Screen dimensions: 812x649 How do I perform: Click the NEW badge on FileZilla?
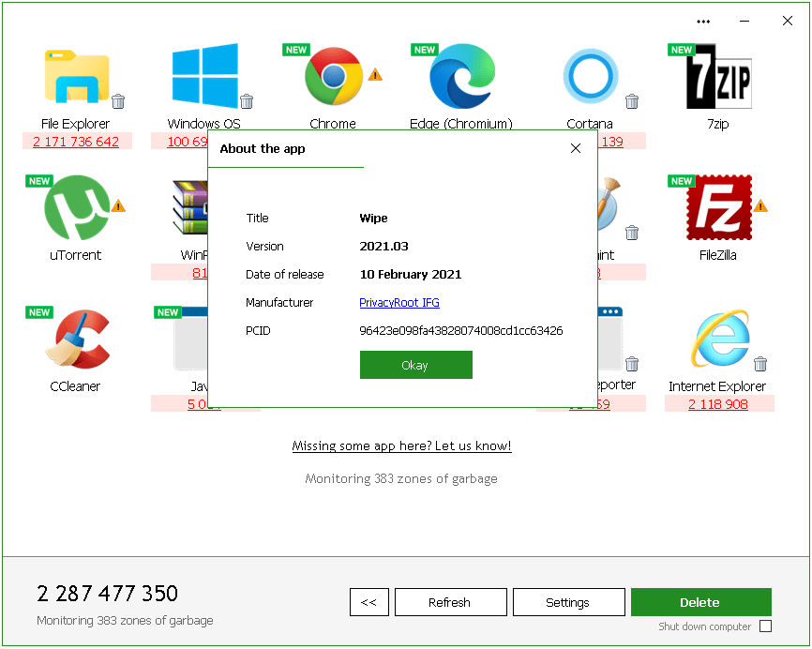tap(682, 181)
